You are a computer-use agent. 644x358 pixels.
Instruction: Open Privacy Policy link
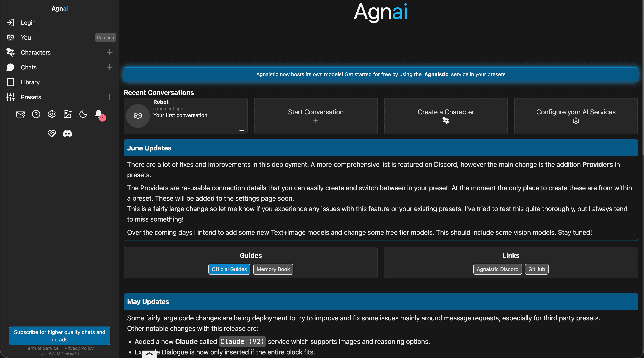point(79,348)
